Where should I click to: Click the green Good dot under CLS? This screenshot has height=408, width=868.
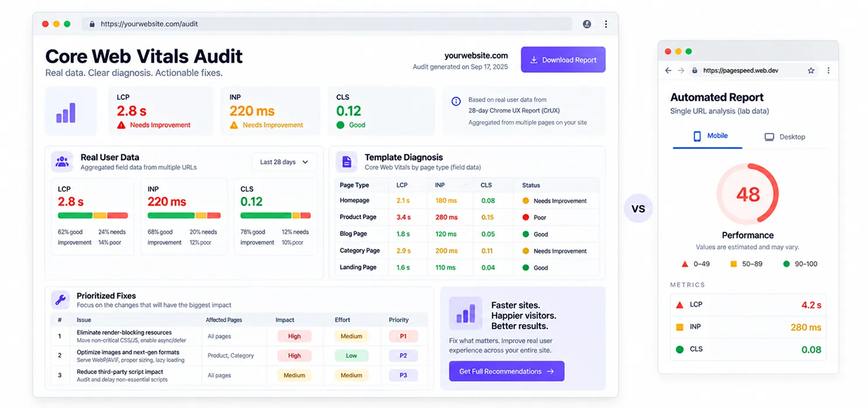tap(340, 125)
